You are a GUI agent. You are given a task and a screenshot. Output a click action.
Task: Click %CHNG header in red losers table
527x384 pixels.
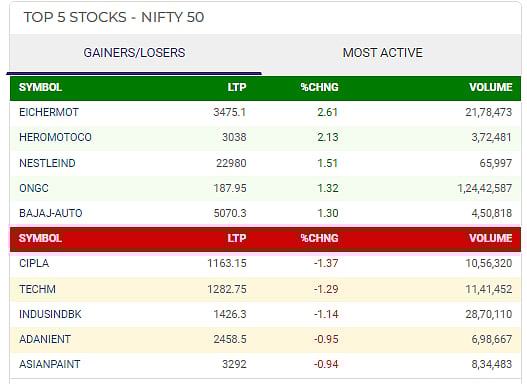(x=319, y=238)
